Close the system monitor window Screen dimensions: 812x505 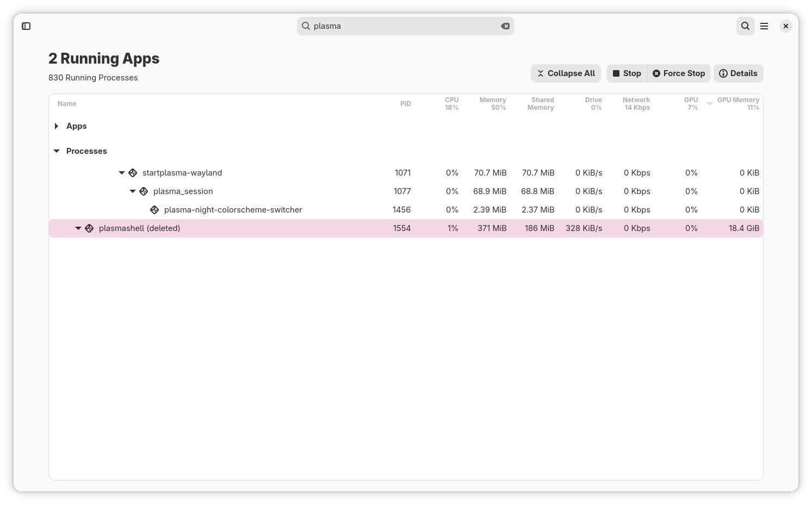(786, 26)
